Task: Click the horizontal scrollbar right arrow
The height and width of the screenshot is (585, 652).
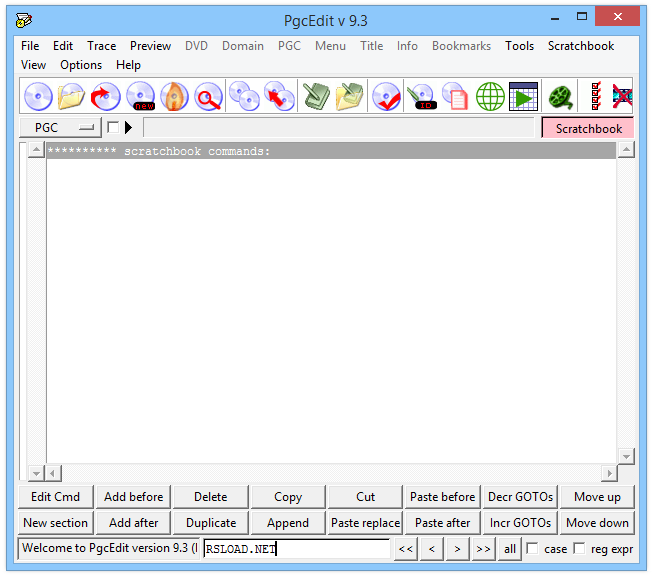Action: (609, 473)
